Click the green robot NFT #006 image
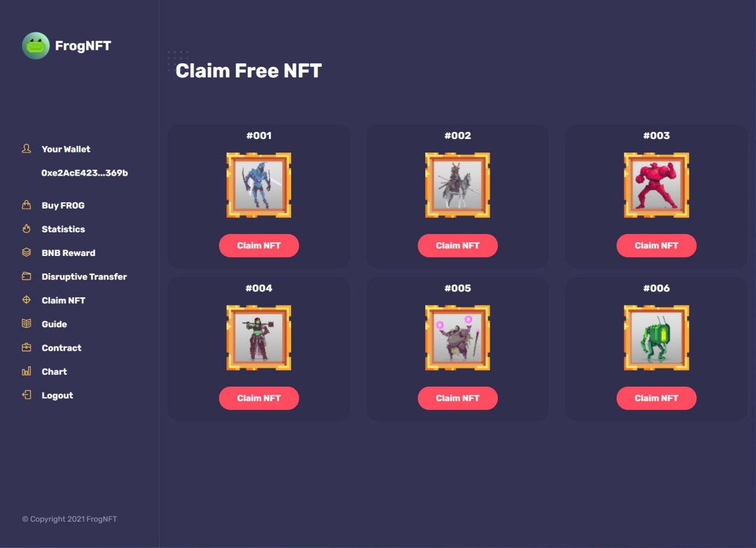Image resolution: width=756 pixels, height=548 pixels. pyautogui.click(x=656, y=338)
